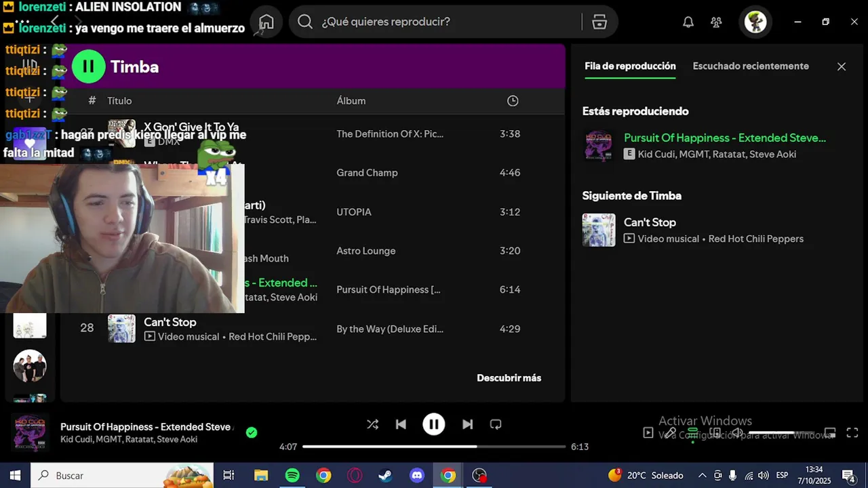Viewport: 868px width, 488px height.
Task: Click the Can't Stop cover in playlist row 28
Action: [121, 329]
